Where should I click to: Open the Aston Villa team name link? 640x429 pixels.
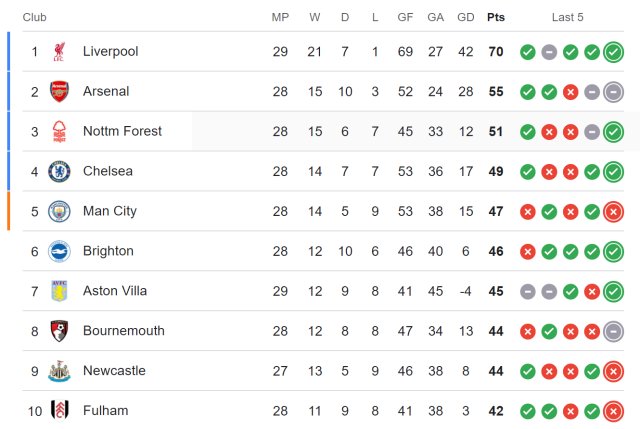click(x=115, y=291)
